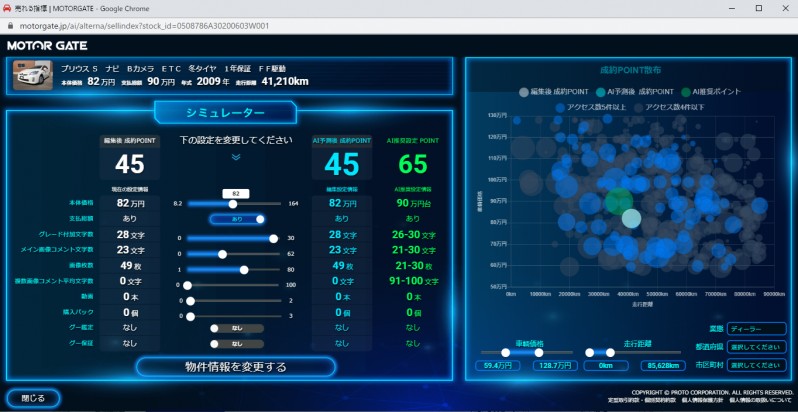Toggle the AI推奨ポイント green legend dot

tap(686, 92)
